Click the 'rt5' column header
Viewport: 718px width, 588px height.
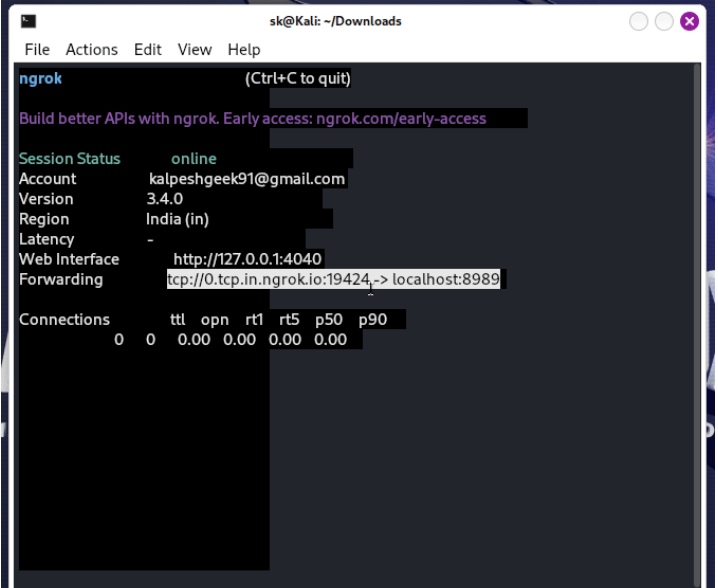coord(289,319)
